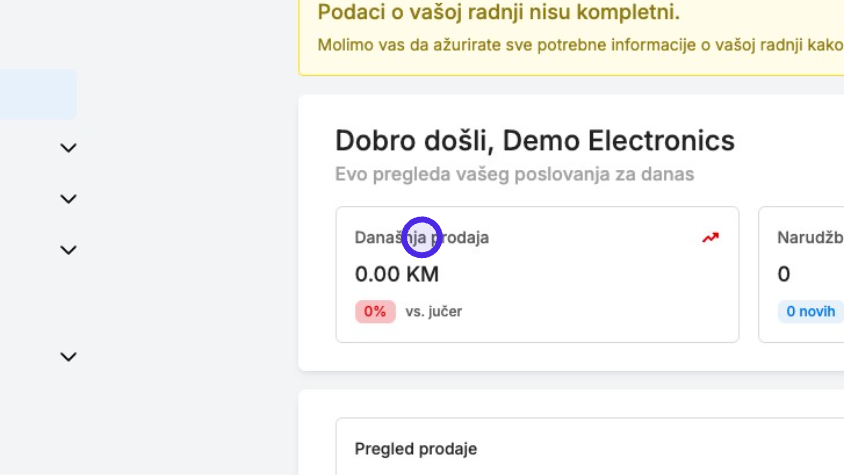Click the "Podaci o vašoj radnji" warning title
844x475 pixels.
[x=498, y=12]
